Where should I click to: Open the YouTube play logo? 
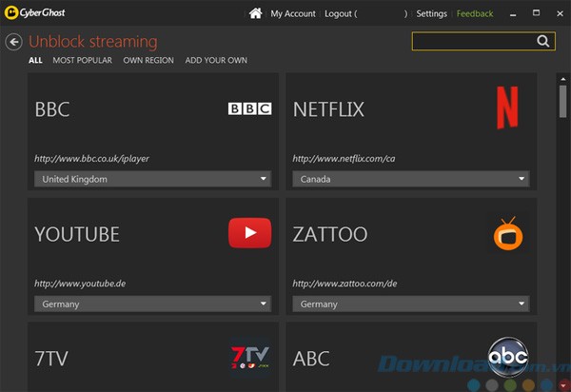tap(249, 233)
